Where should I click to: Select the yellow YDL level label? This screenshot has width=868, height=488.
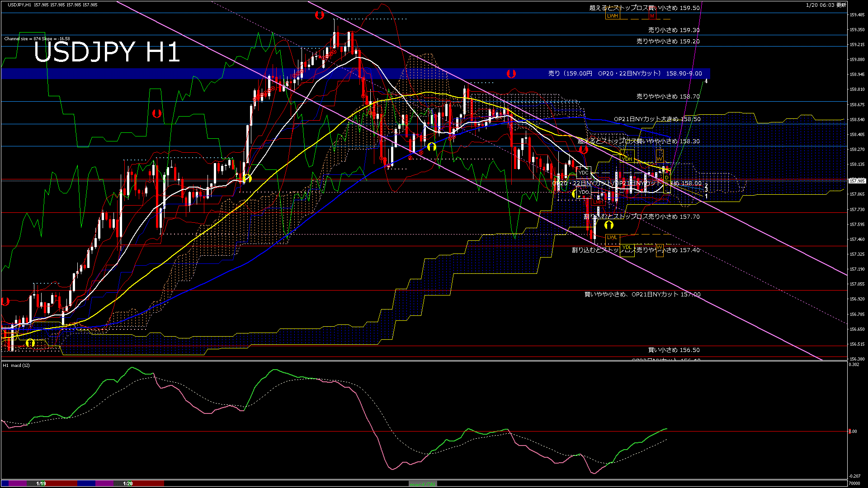point(627,247)
